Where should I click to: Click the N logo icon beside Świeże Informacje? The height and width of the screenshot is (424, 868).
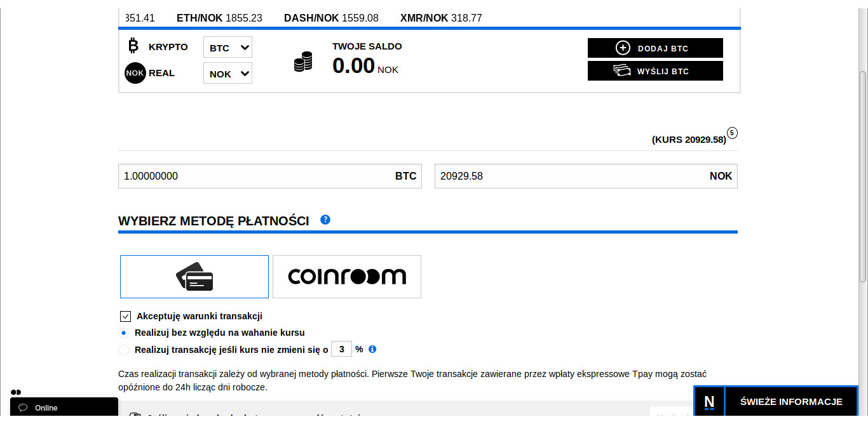(709, 402)
